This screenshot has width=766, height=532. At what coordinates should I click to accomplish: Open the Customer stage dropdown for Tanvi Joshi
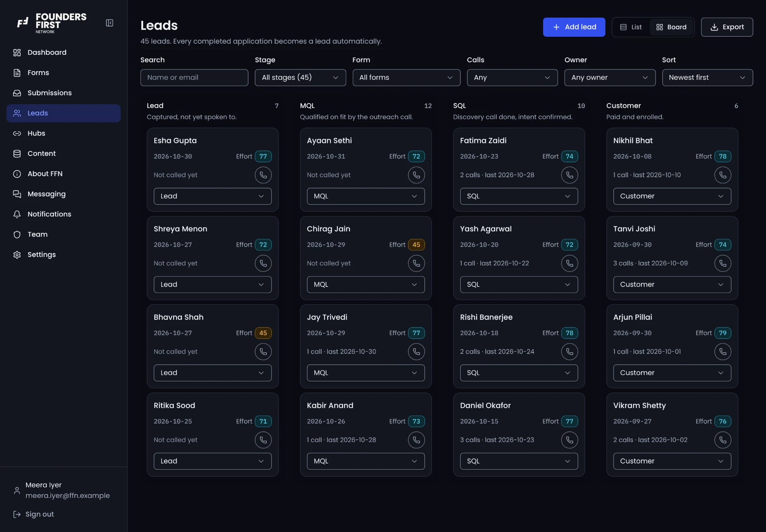tap(672, 285)
